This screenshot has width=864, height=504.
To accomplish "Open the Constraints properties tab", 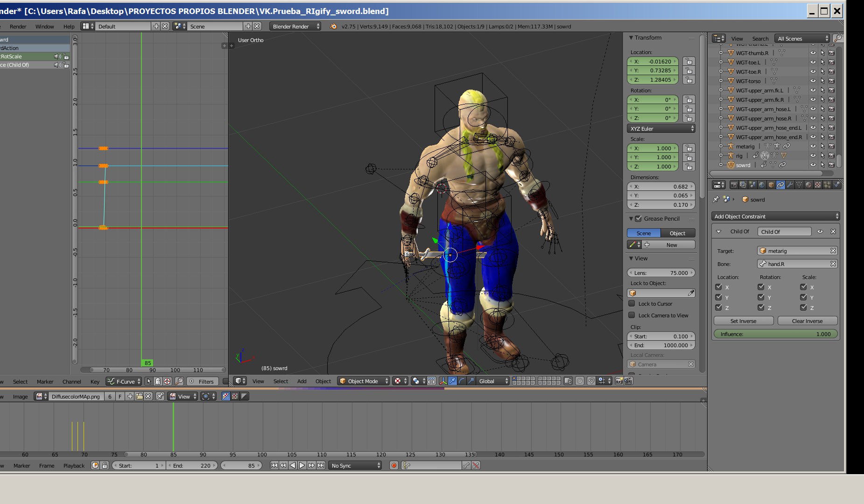I will [780, 185].
